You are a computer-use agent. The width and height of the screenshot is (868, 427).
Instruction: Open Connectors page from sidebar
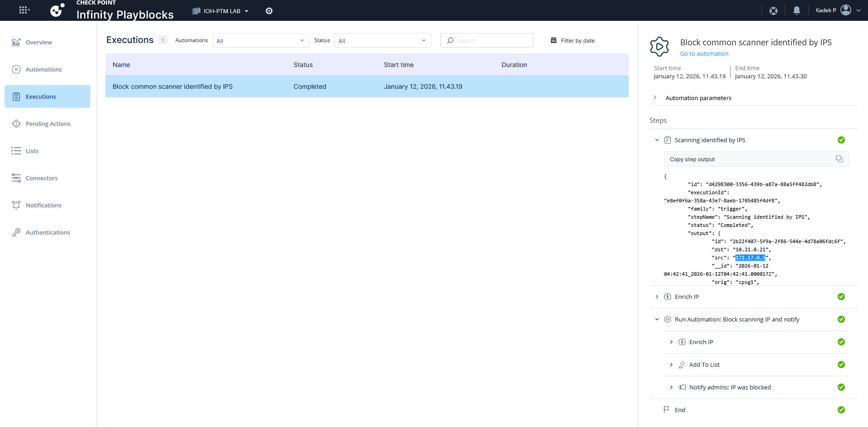[41, 178]
